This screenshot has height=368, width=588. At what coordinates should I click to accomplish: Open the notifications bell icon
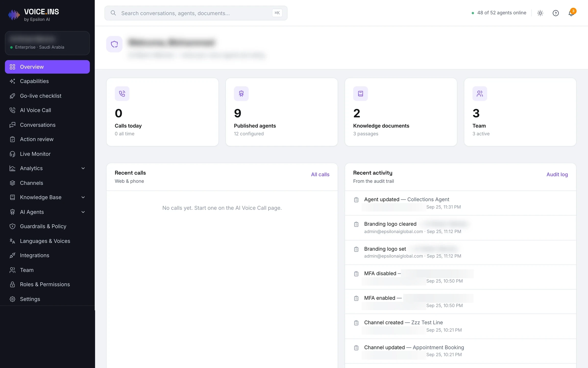tap(571, 13)
